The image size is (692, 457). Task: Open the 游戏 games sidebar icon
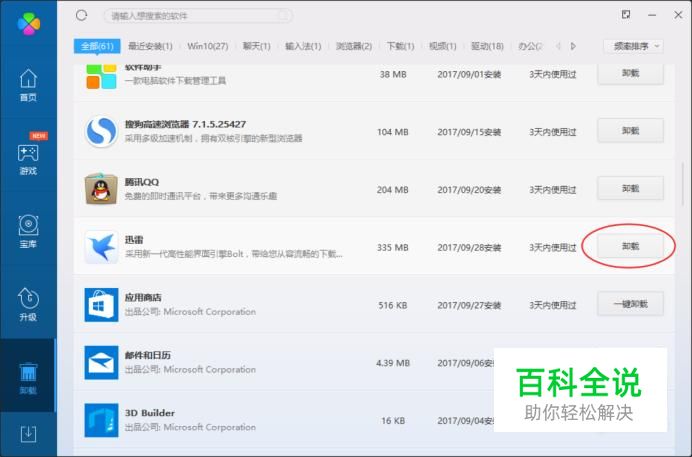point(28,159)
